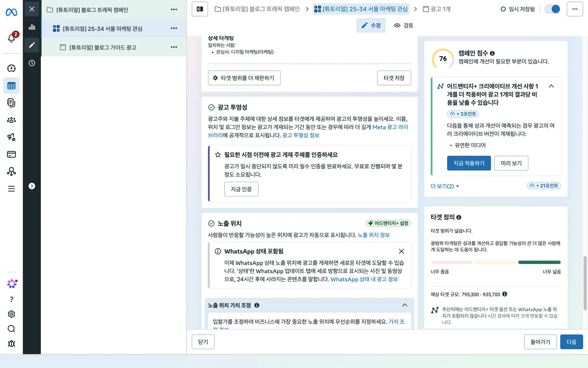Go to 블로그 트래픽 캠페인 breadcrumb
The image size is (588, 368).
click(257, 9)
